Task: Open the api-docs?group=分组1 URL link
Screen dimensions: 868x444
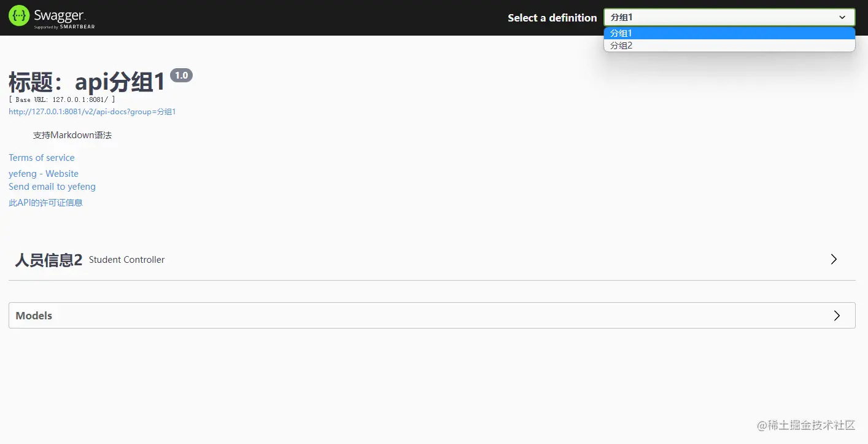Action: coord(92,112)
